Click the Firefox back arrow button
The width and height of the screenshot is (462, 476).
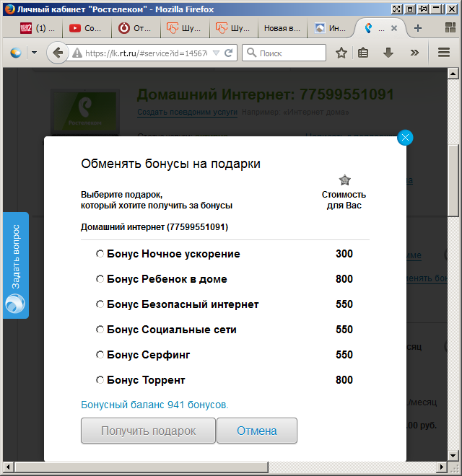(58, 53)
